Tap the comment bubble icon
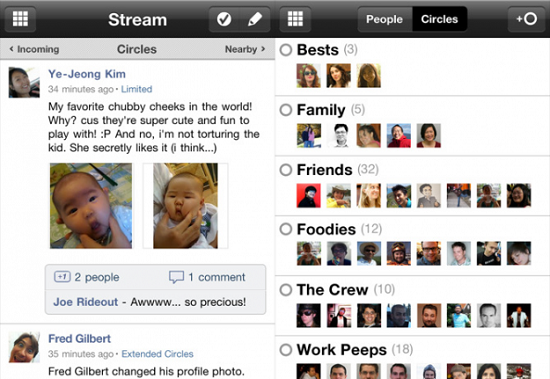 [176, 277]
